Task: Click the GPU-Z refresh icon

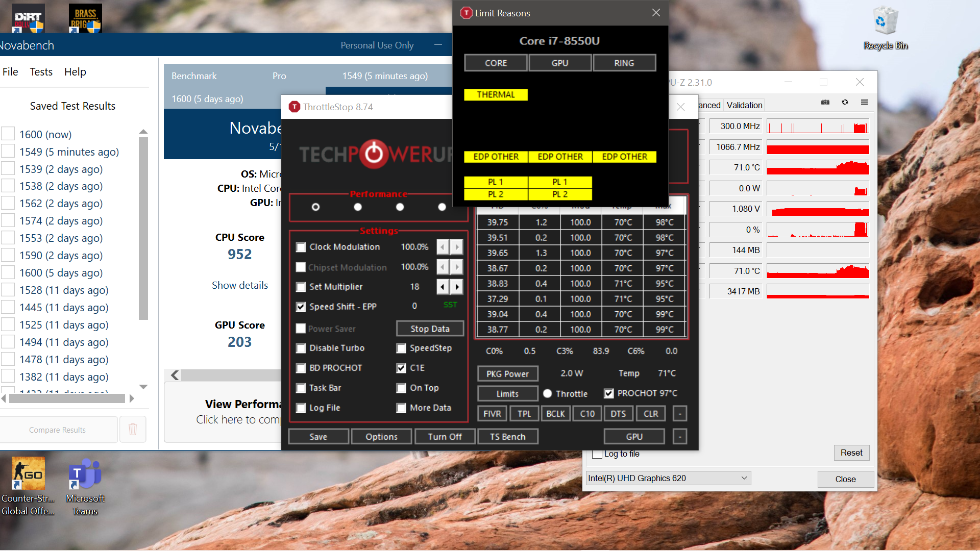Action: click(x=845, y=103)
